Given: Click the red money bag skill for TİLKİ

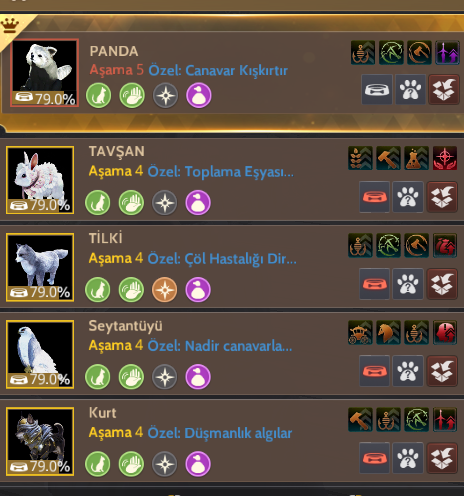Looking at the screenshot, I should [445, 245].
